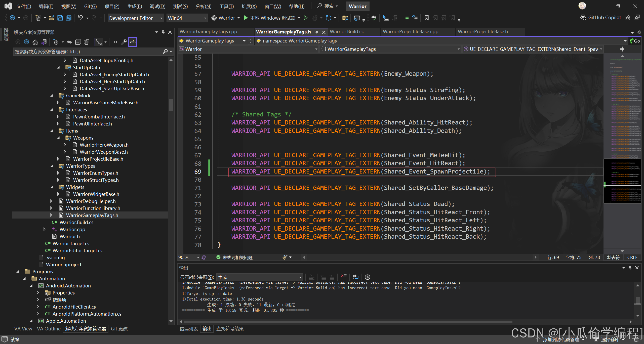The width and height of the screenshot is (644, 344).
Task: Click Collapse All icon in Solution Explorer
Action: (78, 42)
